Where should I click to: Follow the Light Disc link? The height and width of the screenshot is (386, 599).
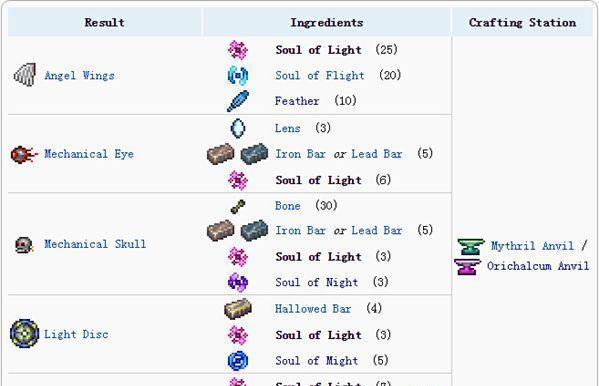(76, 334)
